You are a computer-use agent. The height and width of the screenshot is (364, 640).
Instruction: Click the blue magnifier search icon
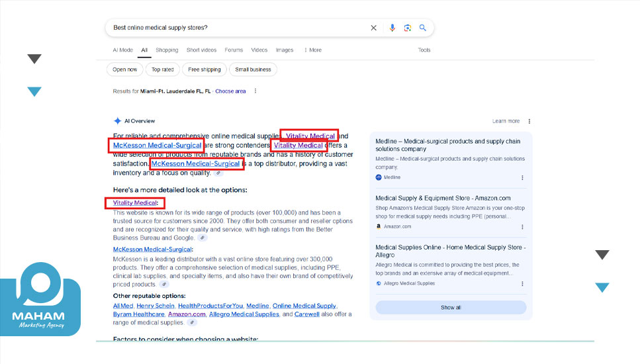point(423,28)
